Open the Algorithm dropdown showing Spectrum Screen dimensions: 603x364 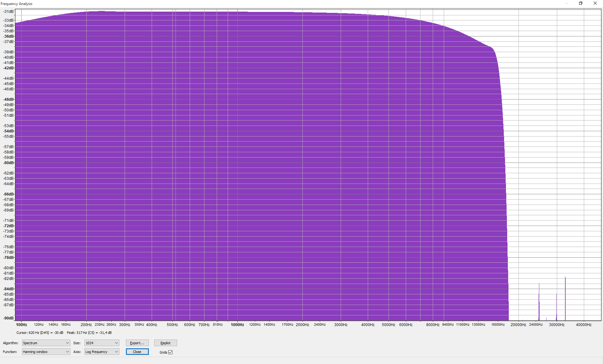point(46,343)
